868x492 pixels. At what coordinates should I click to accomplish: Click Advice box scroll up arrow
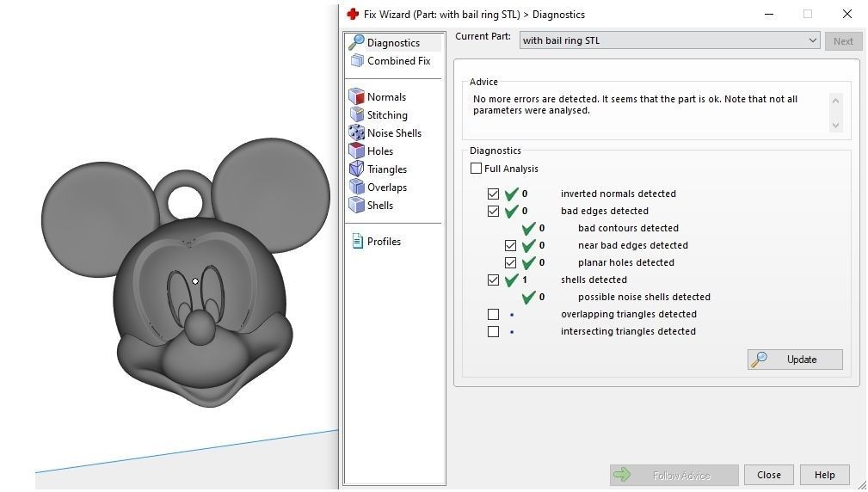click(x=836, y=101)
